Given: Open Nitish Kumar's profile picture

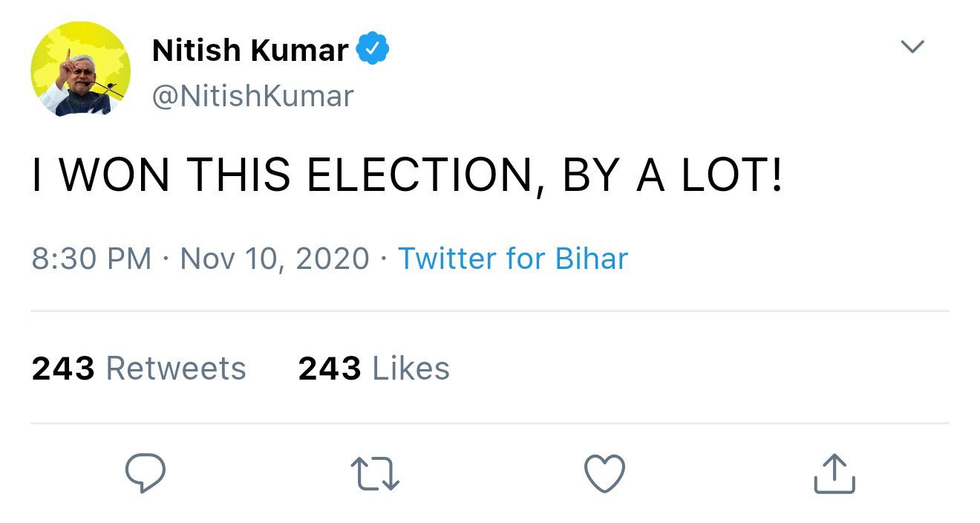Looking at the screenshot, I should [80, 69].
